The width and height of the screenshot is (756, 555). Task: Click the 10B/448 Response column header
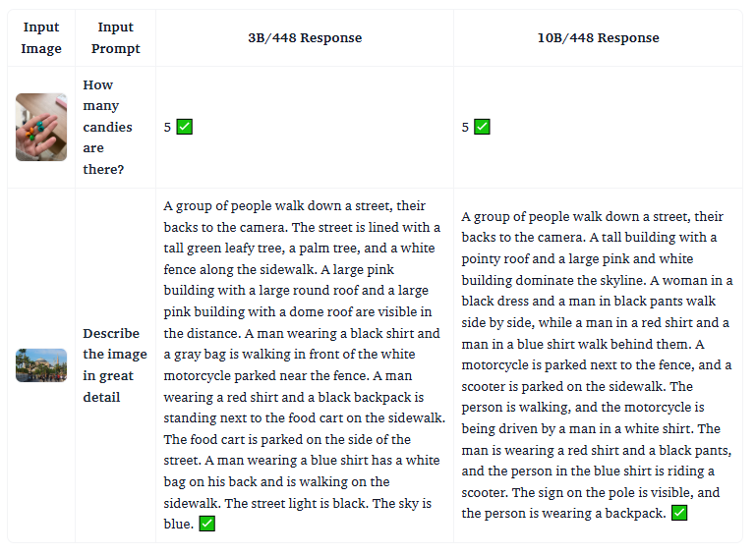[598, 38]
